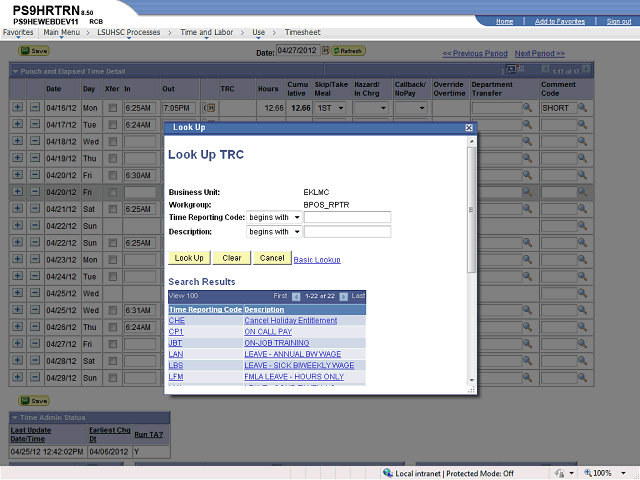Delete the 04/16/12 Mon row
This screenshot has height=480, width=640.
point(35,107)
